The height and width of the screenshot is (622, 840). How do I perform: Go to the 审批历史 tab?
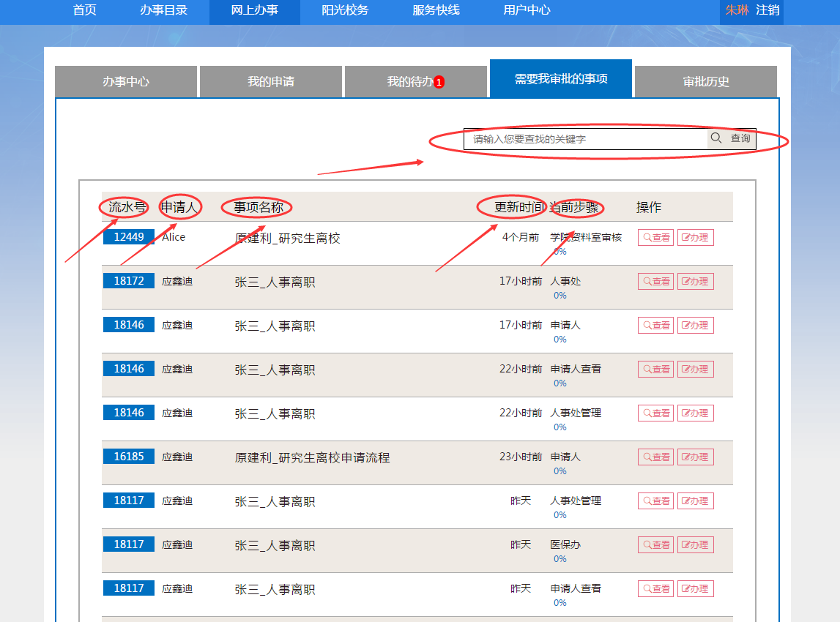click(706, 82)
